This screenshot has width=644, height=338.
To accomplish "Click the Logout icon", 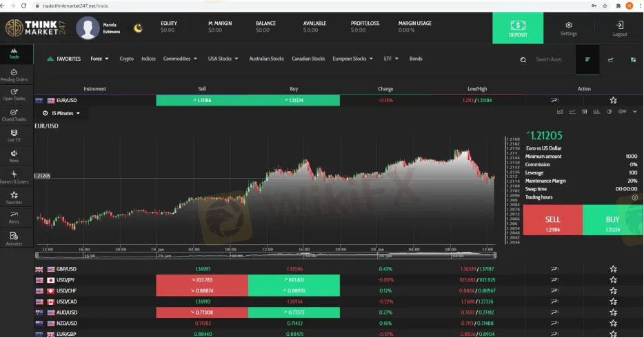I will pos(619,28).
